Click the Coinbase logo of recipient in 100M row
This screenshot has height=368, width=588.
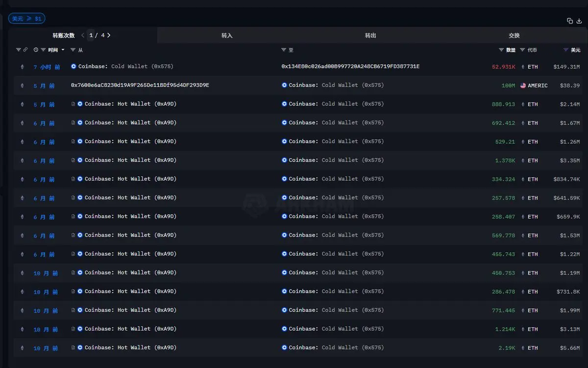click(284, 85)
